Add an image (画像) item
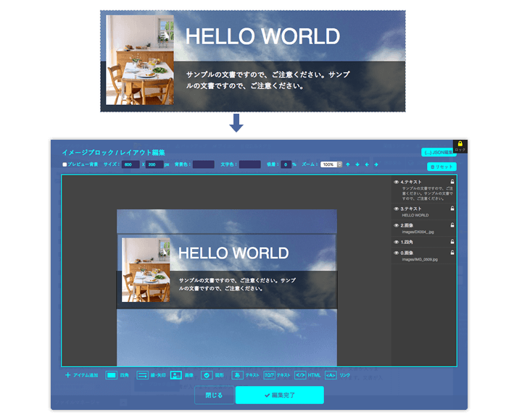Image resolution: width=522 pixels, height=420 pixels. click(x=175, y=375)
